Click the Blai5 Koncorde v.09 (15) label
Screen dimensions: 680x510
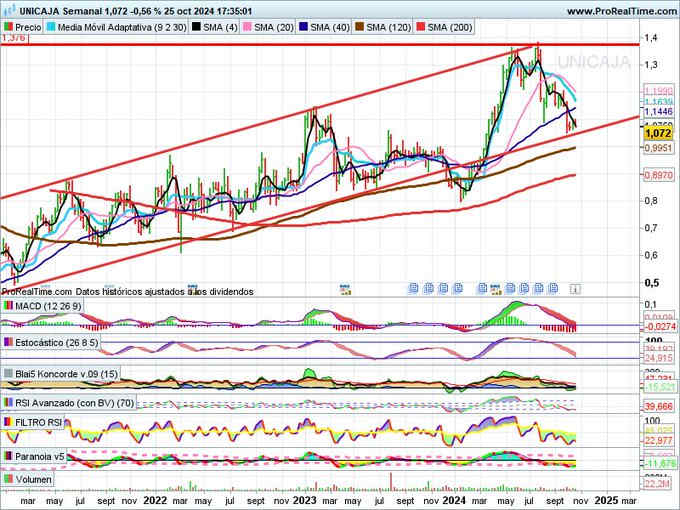pyautogui.click(x=66, y=373)
